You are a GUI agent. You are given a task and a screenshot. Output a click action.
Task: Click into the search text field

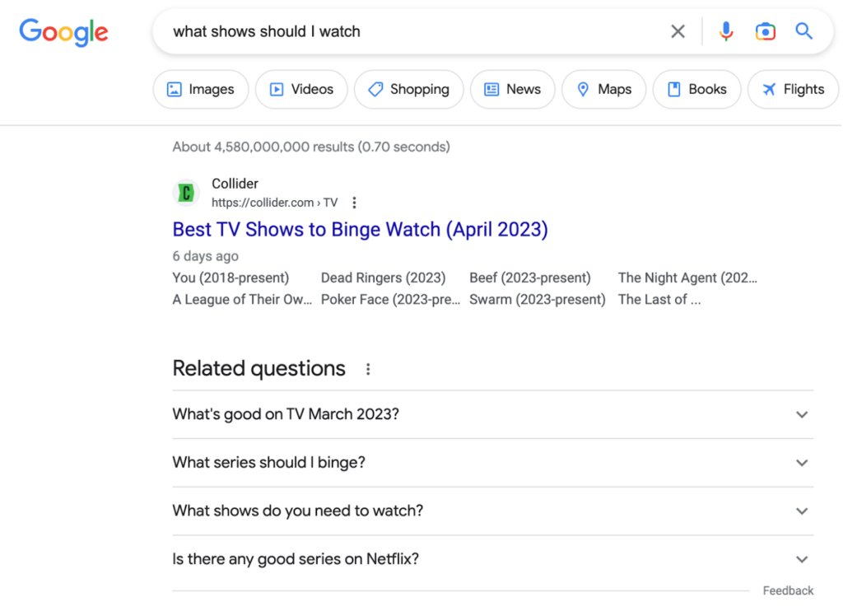pos(414,32)
